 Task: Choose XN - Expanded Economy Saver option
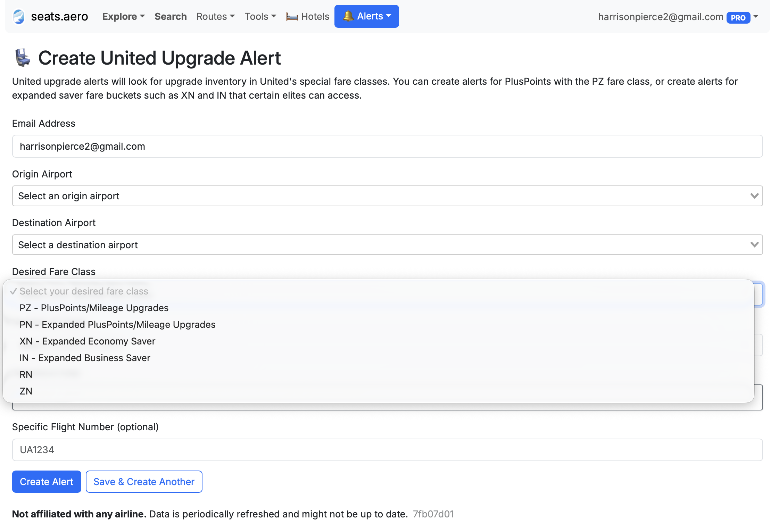coord(379,341)
